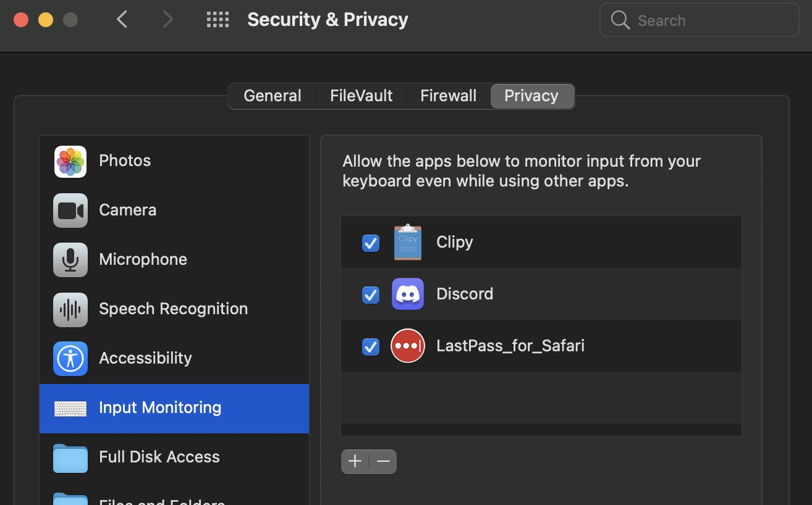Image resolution: width=812 pixels, height=505 pixels.
Task: Select the Privacy tab
Action: point(531,96)
